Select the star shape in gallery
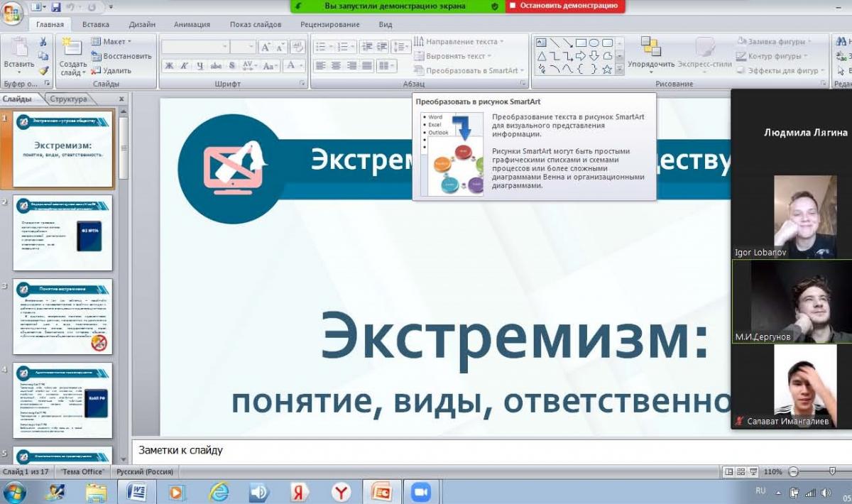 (x=608, y=70)
